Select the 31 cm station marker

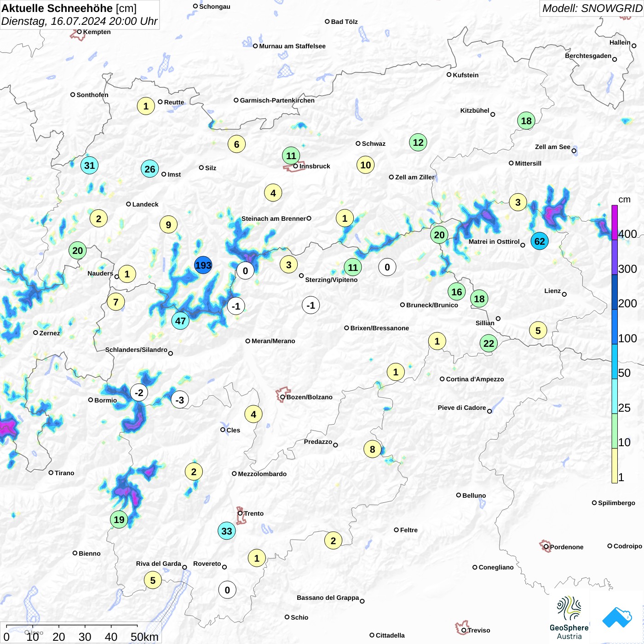[89, 166]
